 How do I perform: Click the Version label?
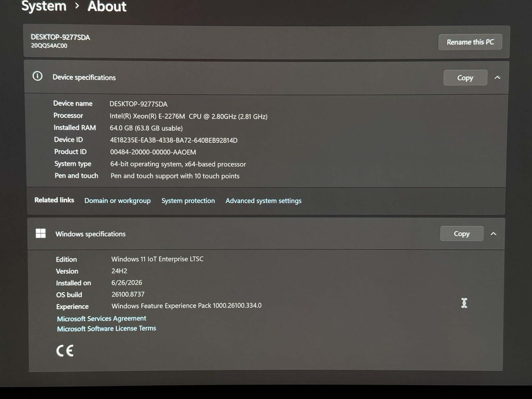pyautogui.click(x=67, y=271)
